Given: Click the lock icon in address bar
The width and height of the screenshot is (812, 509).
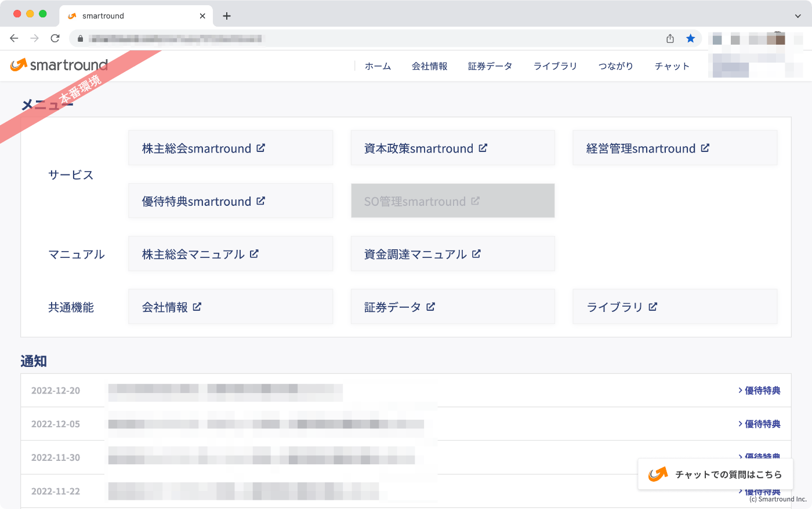Looking at the screenshot, I should click(80, 39).
